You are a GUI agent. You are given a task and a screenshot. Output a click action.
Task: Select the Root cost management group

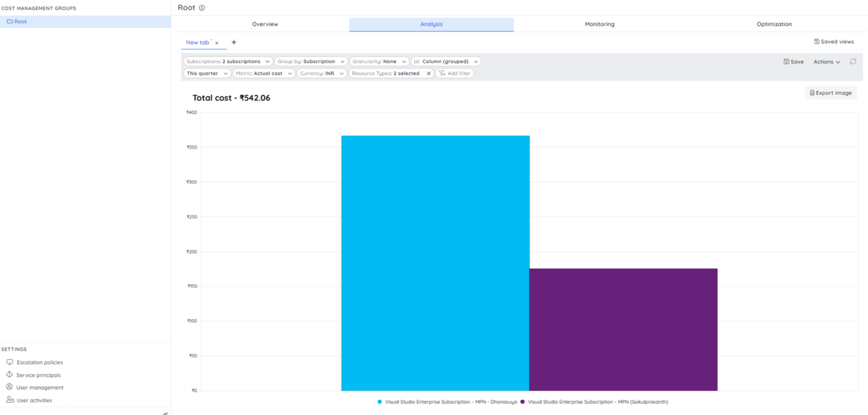click(85, 21)
